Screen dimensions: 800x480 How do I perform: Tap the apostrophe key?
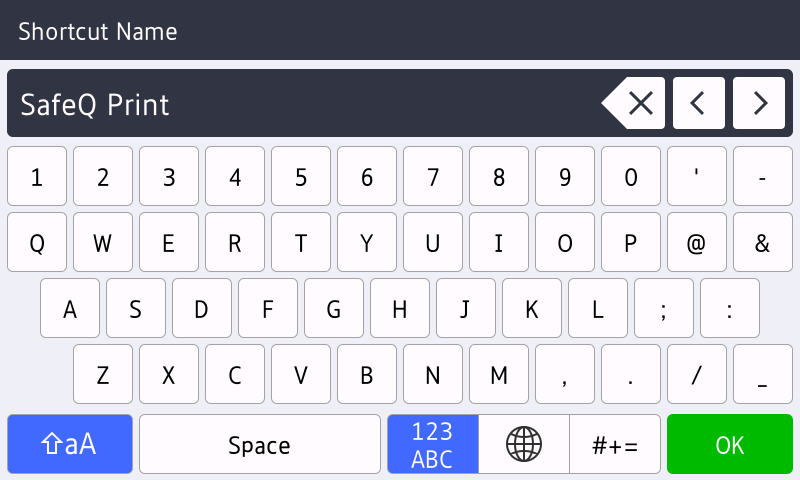(697, 176)
